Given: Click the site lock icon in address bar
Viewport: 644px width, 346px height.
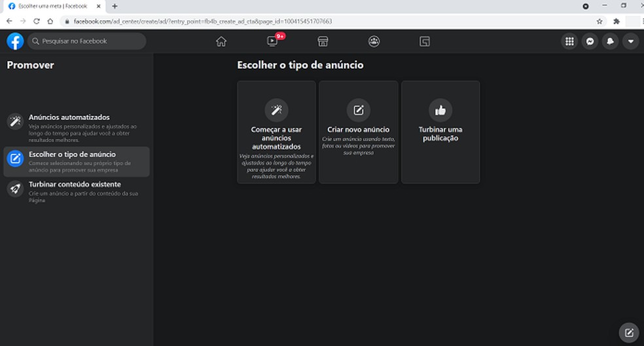Looking at the screenshot, I should coord(67,21).
